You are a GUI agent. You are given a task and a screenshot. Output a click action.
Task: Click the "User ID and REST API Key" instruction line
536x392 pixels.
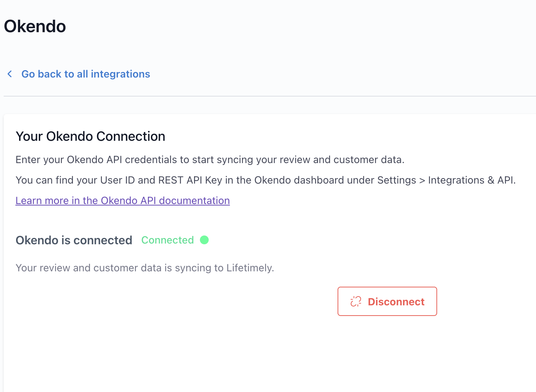click(x=266, y=180)
